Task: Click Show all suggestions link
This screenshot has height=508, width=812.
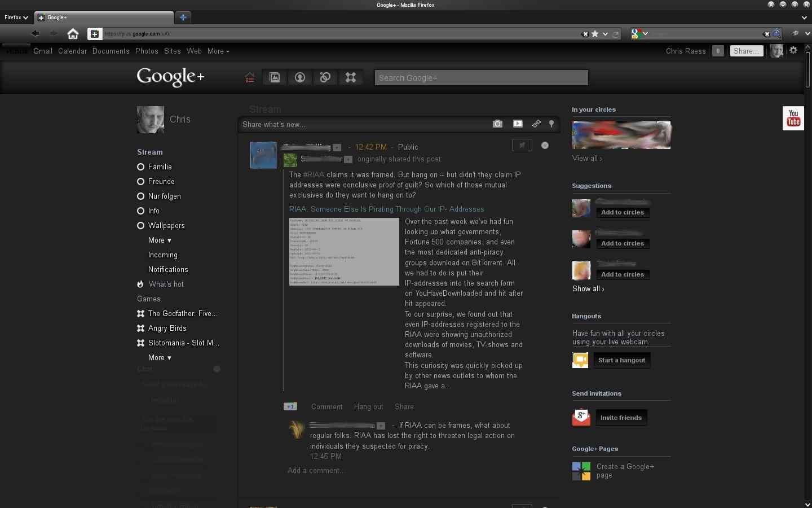Action: tap(588, 288)
